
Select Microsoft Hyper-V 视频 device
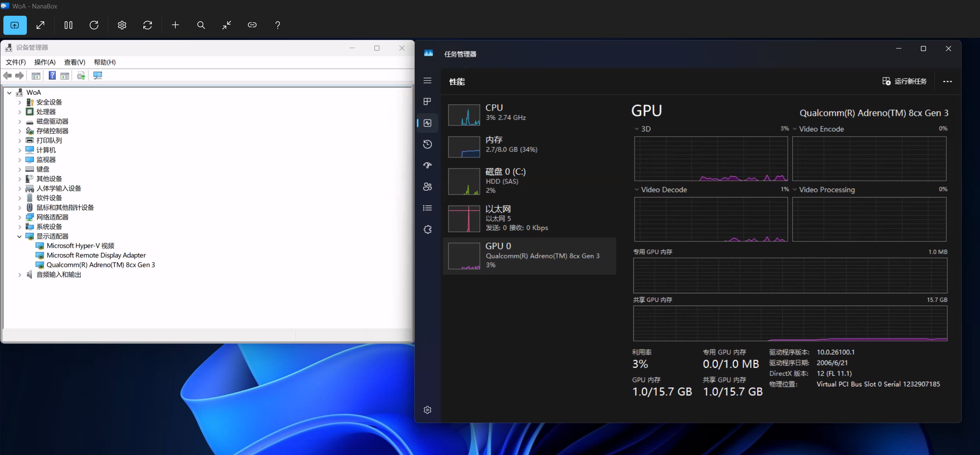click(x=80, y=246)
